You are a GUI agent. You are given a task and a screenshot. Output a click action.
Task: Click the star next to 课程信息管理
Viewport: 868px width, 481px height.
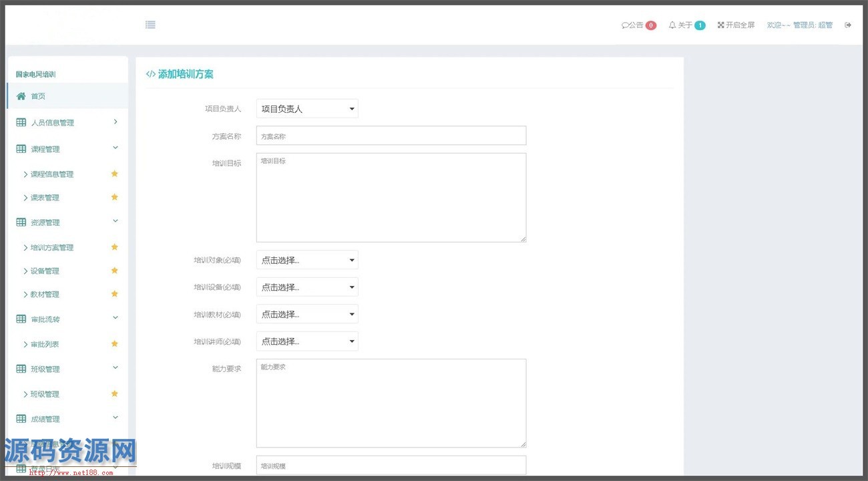coord(114,174)
